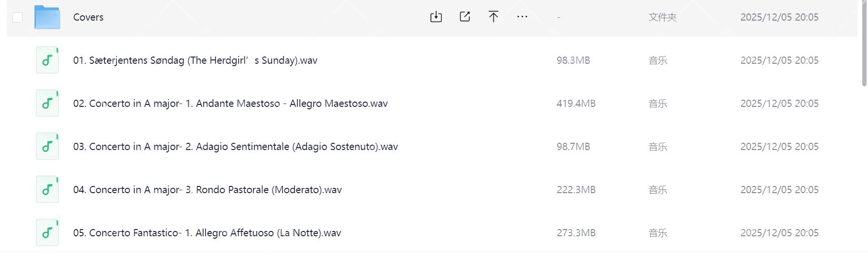Click music icon of 04. Rondo Pastorale track
868x254 pixels.
point(47,190)
